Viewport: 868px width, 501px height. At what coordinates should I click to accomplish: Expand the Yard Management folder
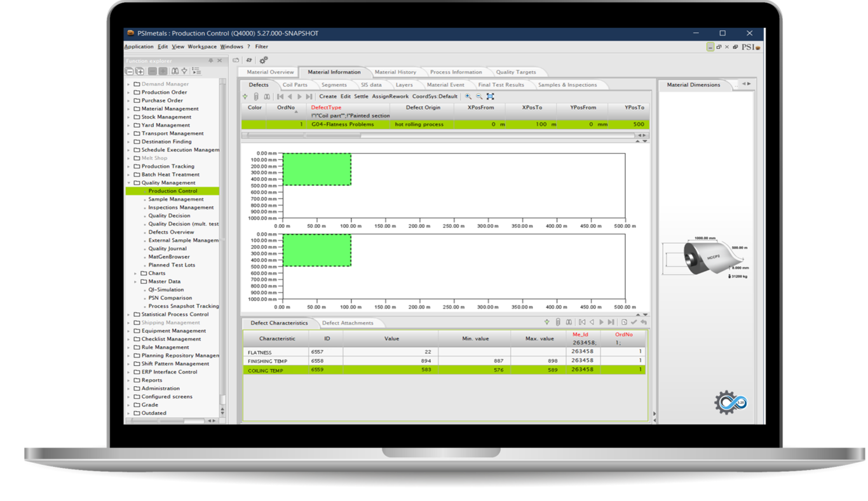[129, 125]
